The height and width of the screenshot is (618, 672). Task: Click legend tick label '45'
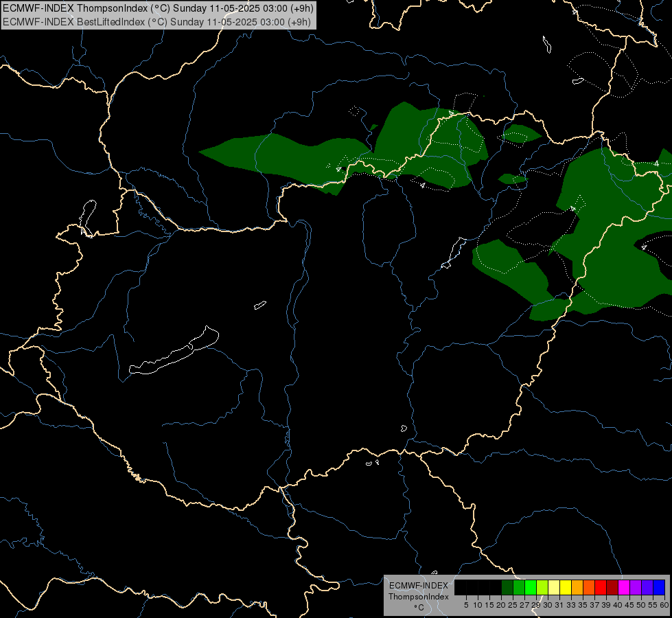pyautogui.click(x=629, y=605)
